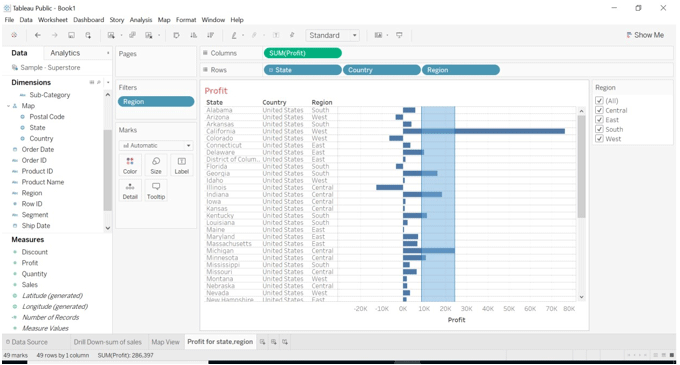Open the Color marks card
Viewport: 680px width, 365px height.
pos(130,166)
